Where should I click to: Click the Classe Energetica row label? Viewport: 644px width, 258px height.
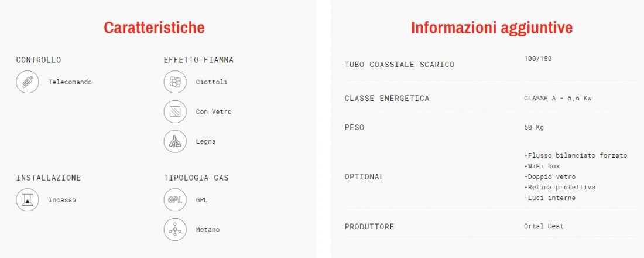pos(387,98)
